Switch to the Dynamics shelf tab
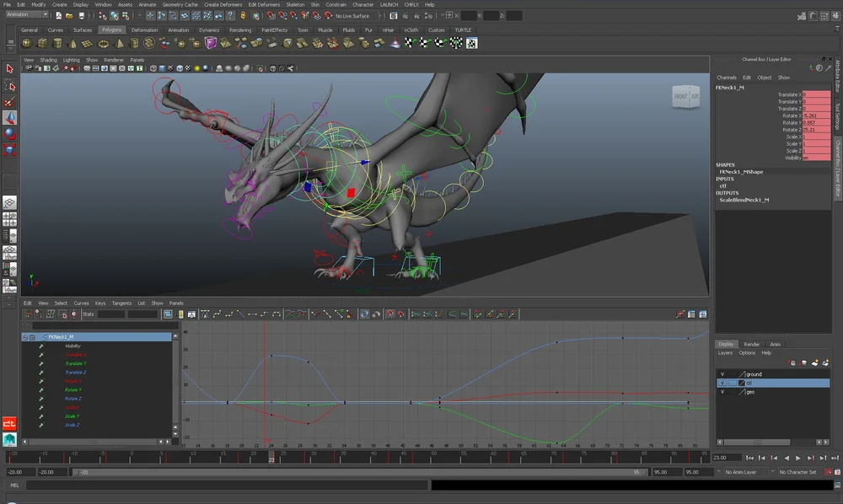 tap(209, 29)
